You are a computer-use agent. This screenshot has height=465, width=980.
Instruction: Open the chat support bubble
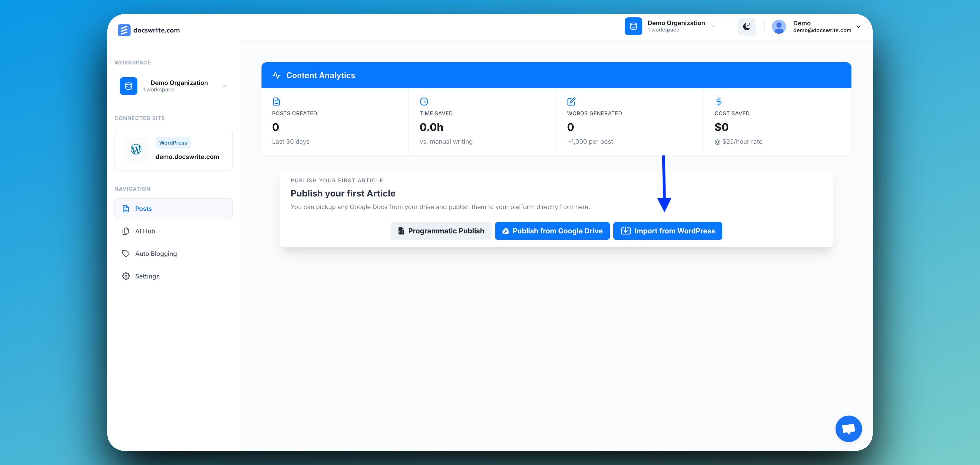(848, 428)
